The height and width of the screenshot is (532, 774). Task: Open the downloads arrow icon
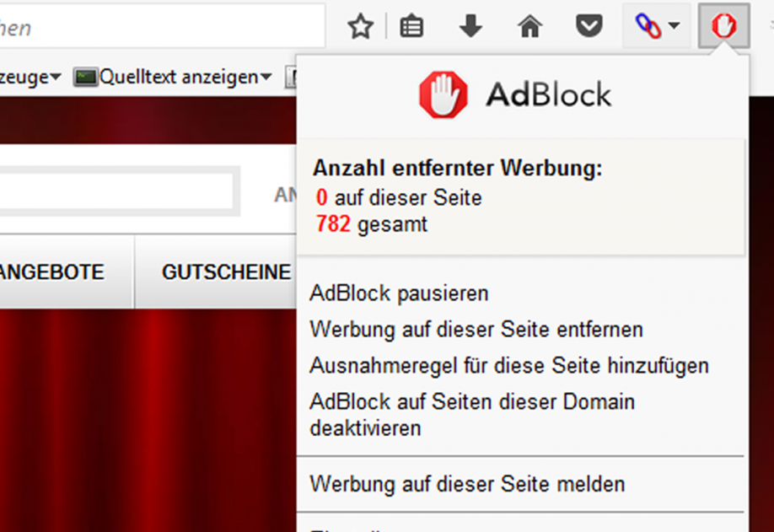click(470, 27)
